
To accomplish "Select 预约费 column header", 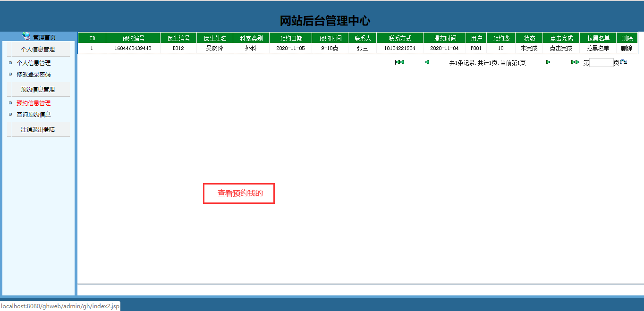I will tap(501, 38).
